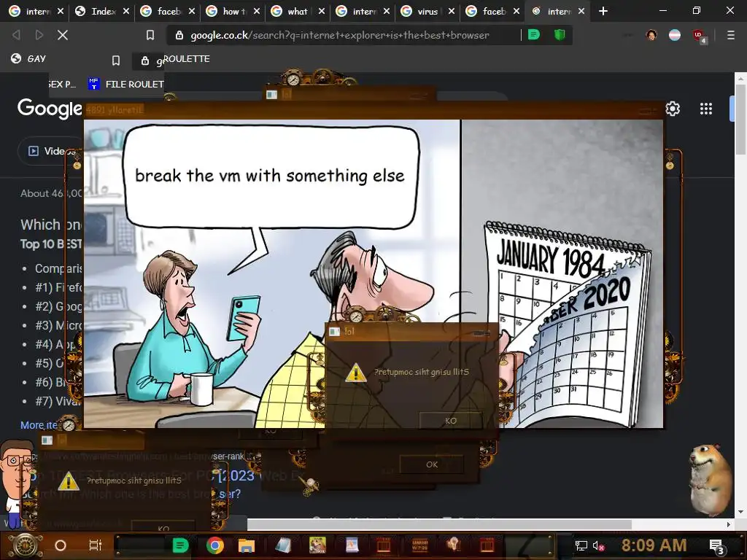Select the Videos search filter chip
The width and height of the screenshot is (747, 560).
coord(52,151)
